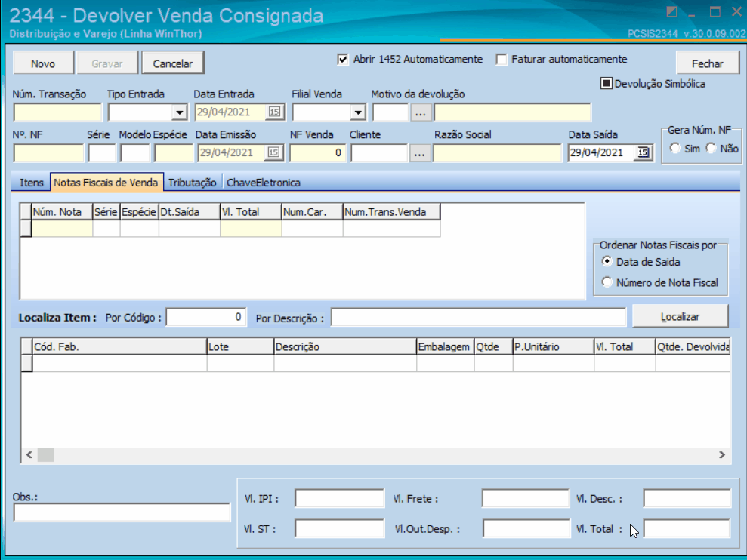The image size is (747, 560).
Task: Select Sim for Gera Núm. NF
Action: pyautogui.click(x=675, y=148)
